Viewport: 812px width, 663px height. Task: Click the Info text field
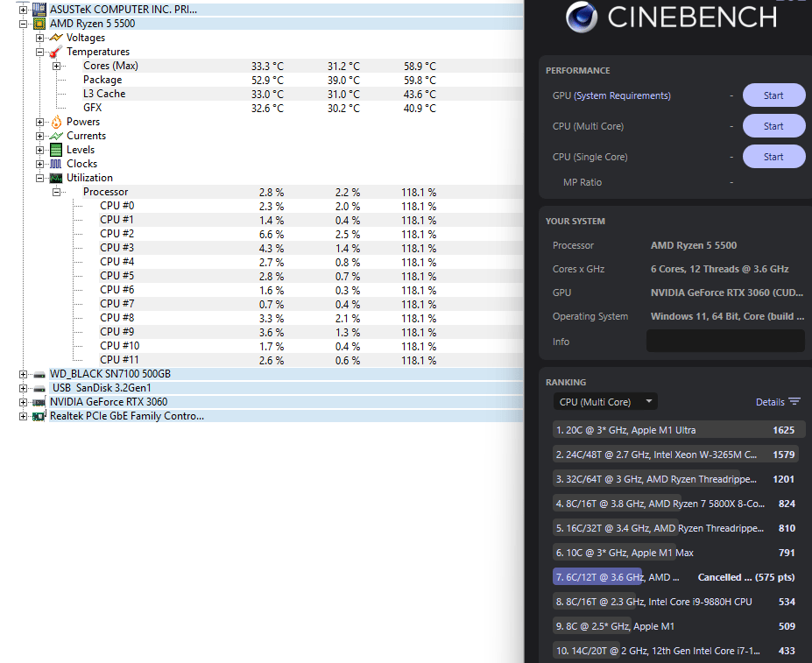(724, 341)
